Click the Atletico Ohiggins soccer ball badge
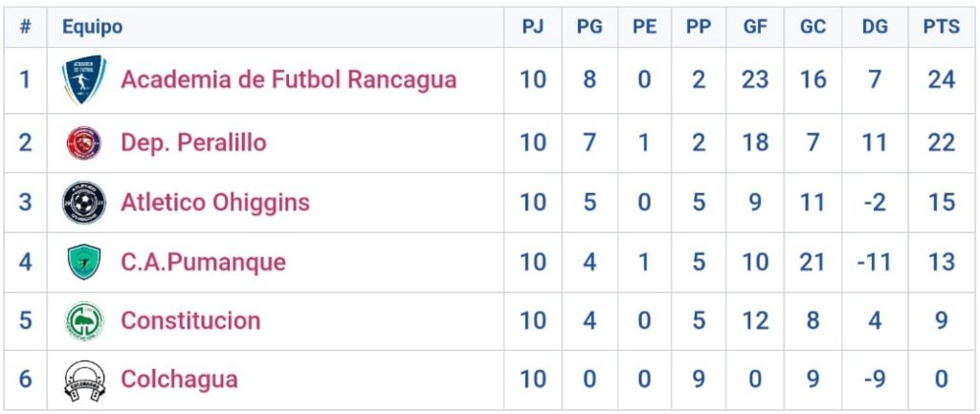Viewport: 980px width, 414px height. click(x=84, y=203)
